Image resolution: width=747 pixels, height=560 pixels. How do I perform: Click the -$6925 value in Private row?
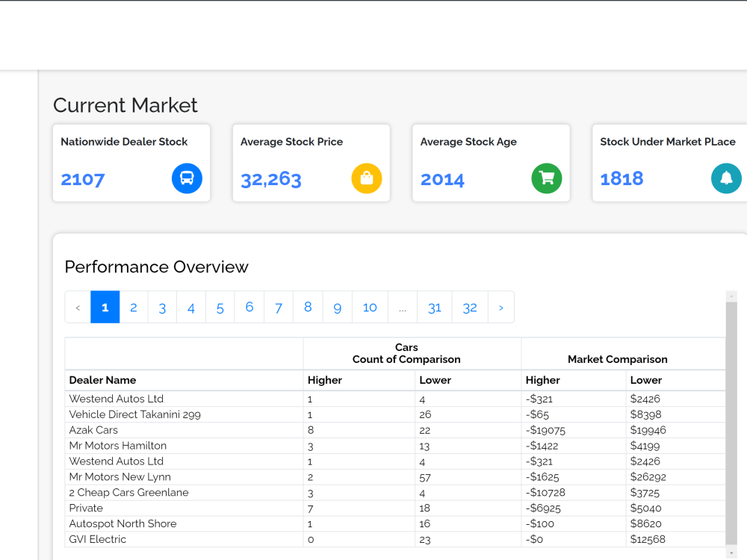543,508
